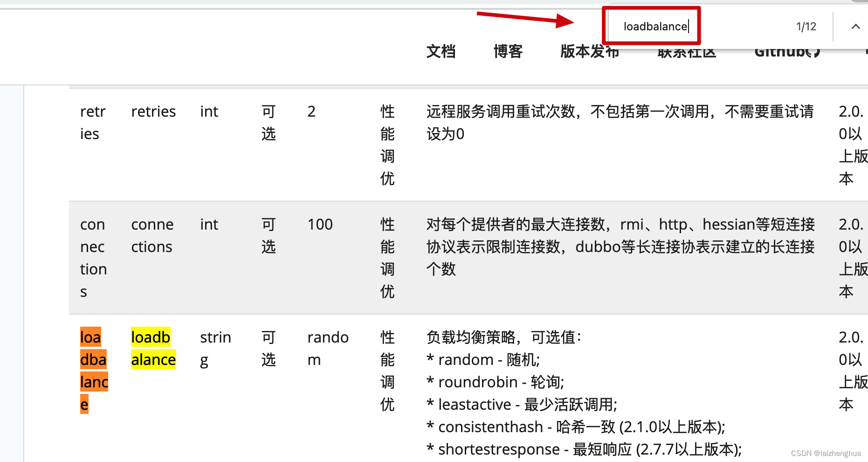Click the 对每个提供者的最大连接数 description
Screen dimensions: 868x462
620,247
